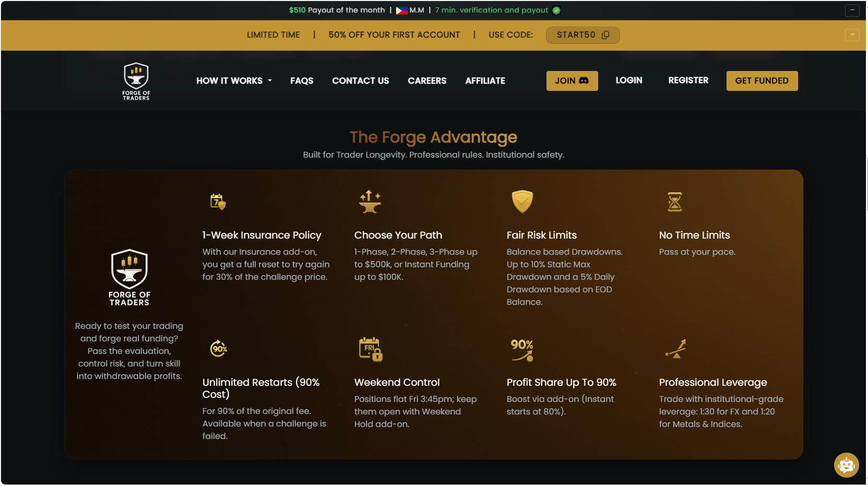Click the 'For 90% of the original fee' description
The image size is (868, 486).
[265, 424]
